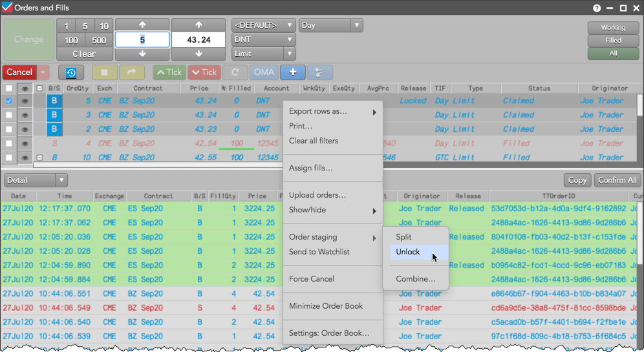Decrease price with down arrow

coord(199,54)
